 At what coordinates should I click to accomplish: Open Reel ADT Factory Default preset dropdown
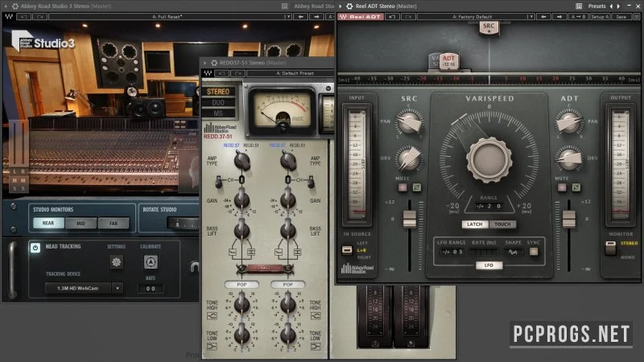click(x=476, y=17)
